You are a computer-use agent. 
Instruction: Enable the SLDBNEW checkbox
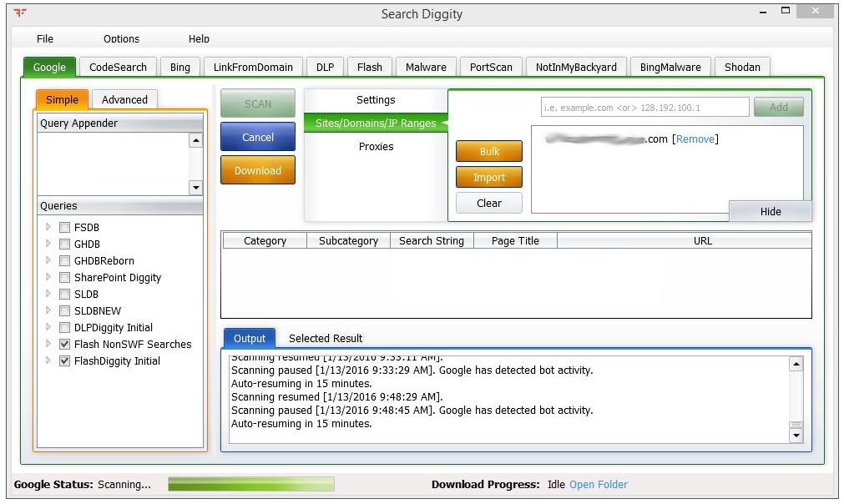coord(64,311)
